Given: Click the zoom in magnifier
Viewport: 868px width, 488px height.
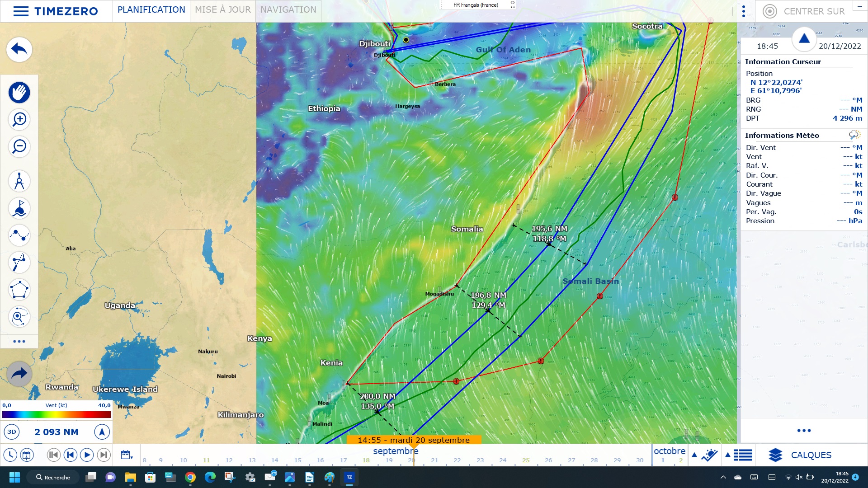Looking at the screenshot, I should point(19,119).
